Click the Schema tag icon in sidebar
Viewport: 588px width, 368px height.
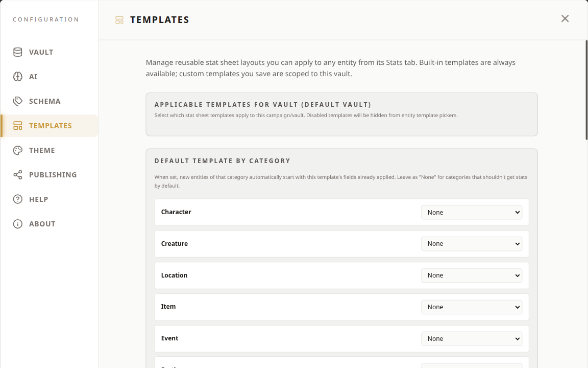[18, 101]
